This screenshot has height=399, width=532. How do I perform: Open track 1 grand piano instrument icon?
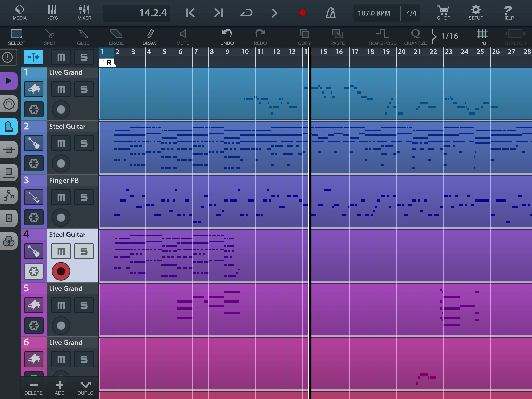[34, 89]
